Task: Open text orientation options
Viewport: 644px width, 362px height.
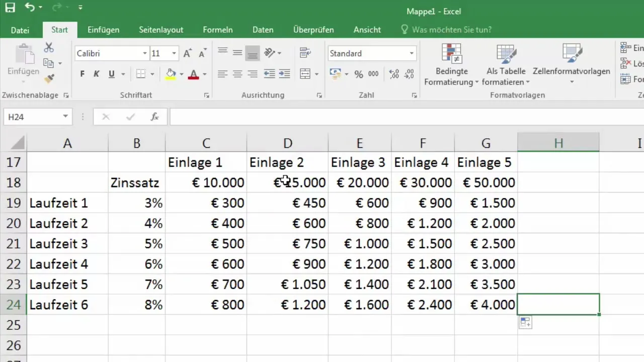Action: (273, 53)
